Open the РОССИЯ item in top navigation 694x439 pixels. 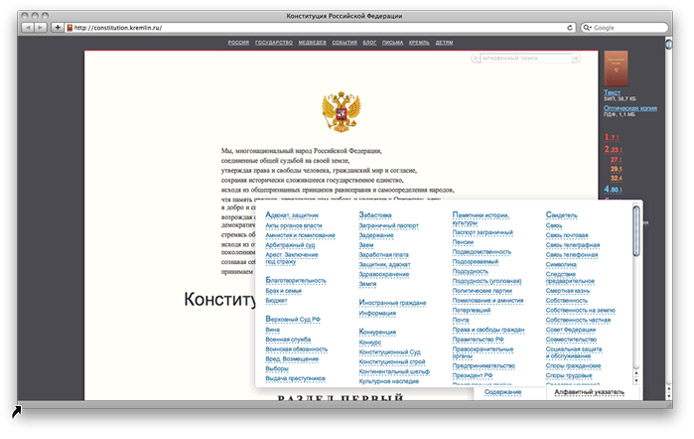pos(238,43)
